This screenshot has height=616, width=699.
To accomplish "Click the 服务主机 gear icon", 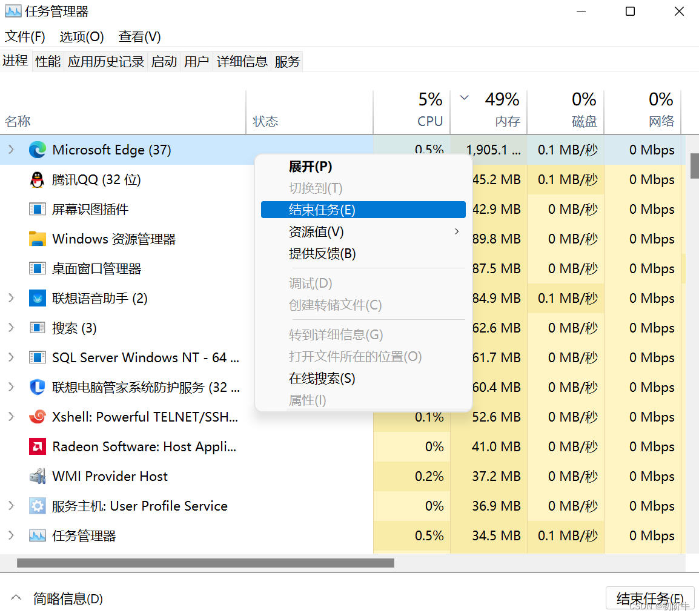I will point(38,506).
